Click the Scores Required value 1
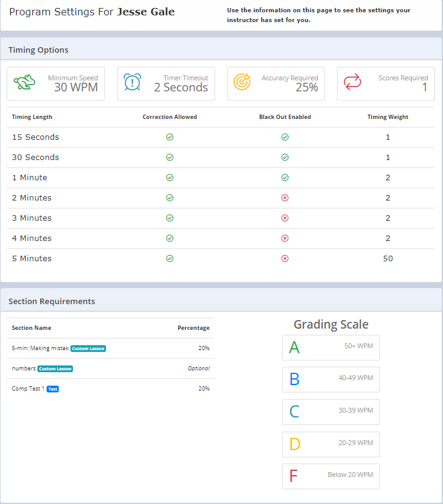This screenshot has height=504, width=443. (x=425, y=88)
